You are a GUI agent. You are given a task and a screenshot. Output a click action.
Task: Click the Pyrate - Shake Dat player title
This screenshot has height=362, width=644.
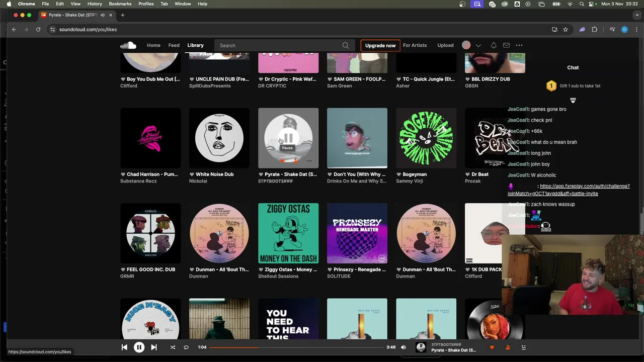453,350
